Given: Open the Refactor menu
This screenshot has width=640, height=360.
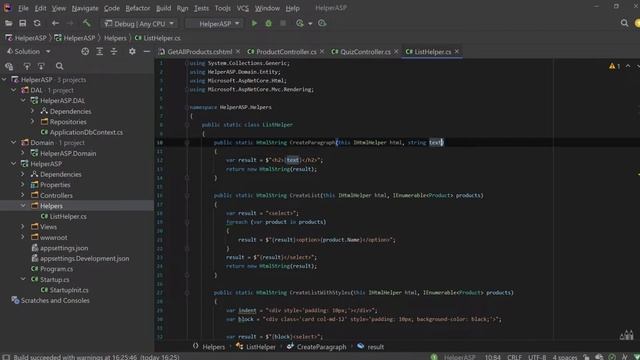Looking at the screenshot, I should (x=138, y=8).
